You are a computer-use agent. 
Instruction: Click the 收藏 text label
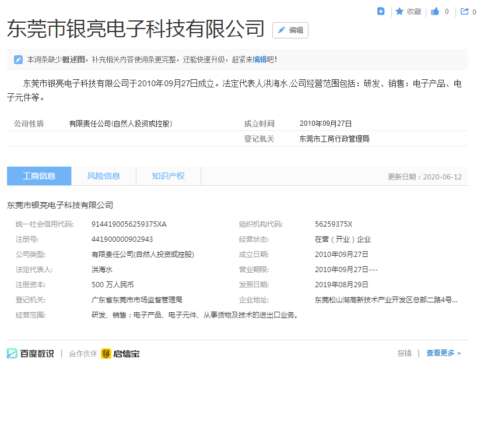click(x=414, y=11)
